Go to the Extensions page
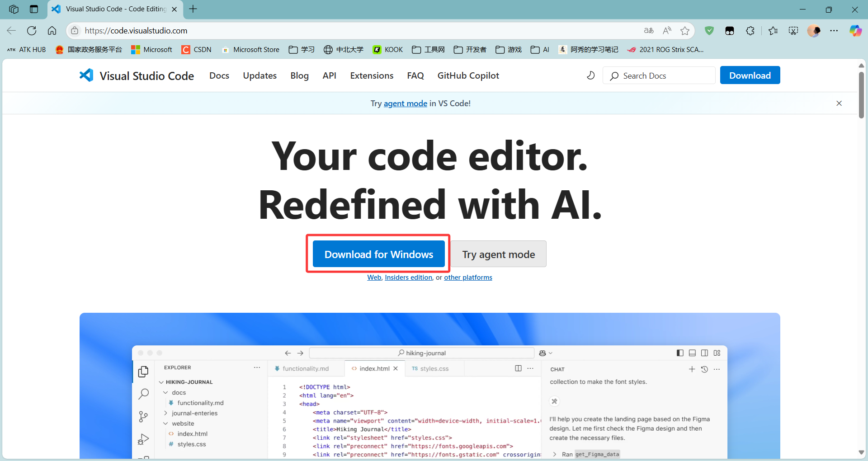Screen dimensions: 868x461 click(372, 75)
